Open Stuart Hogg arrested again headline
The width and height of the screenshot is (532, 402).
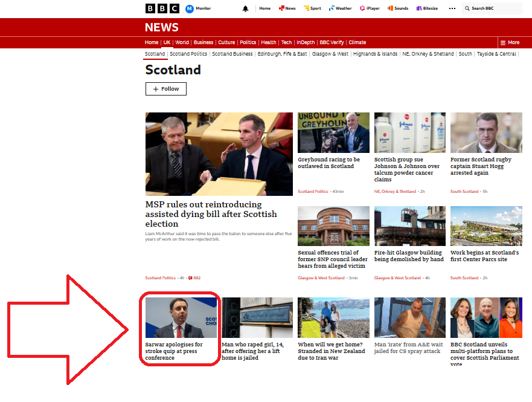(x=481, y=166)
